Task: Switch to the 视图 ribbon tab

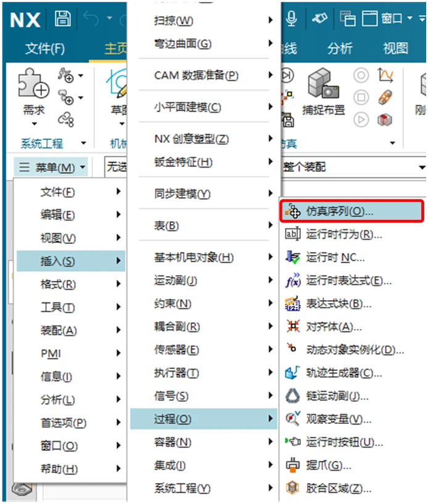Action: click(395, 49)
